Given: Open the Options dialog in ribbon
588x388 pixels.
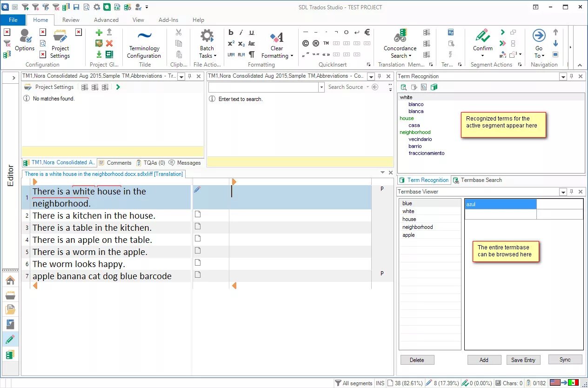Looking at the screenshot, I should pos(24,40).
